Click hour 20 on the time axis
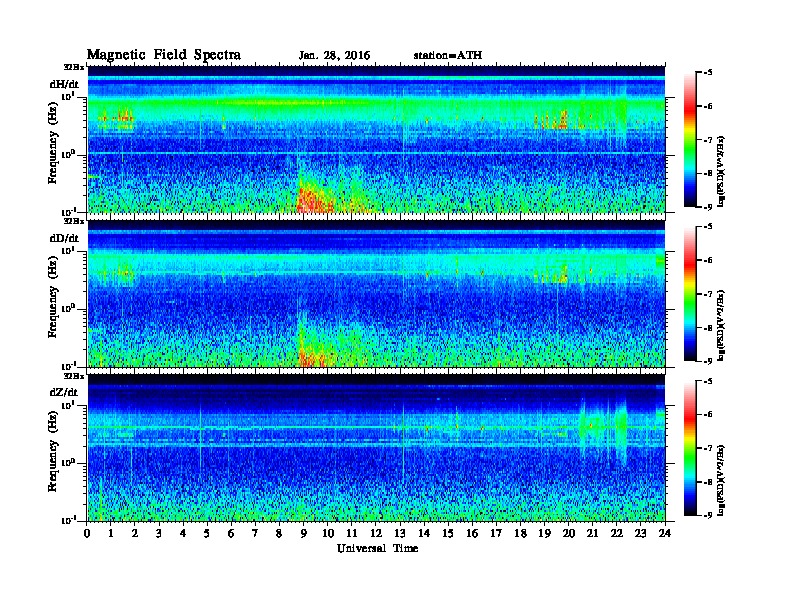The width and height of the screenshot is (792, 612). 569,534
